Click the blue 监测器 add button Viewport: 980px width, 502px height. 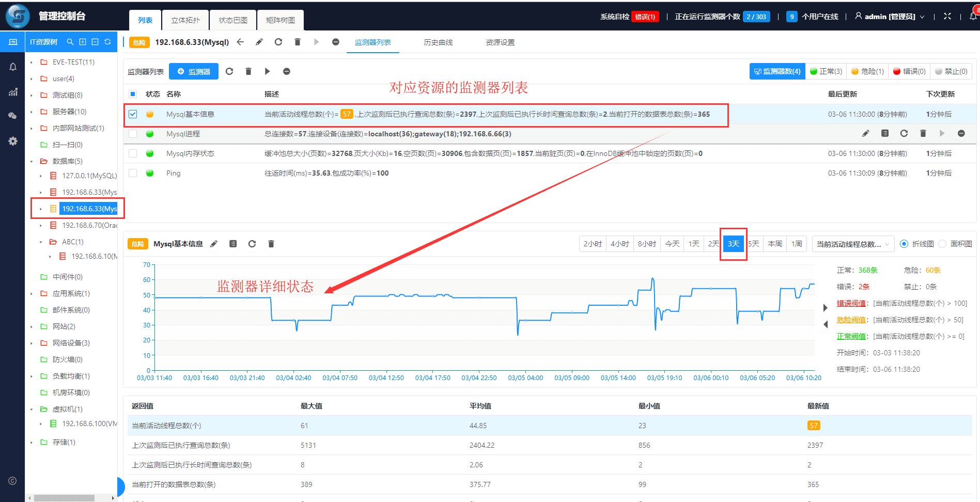click(194, 71)
